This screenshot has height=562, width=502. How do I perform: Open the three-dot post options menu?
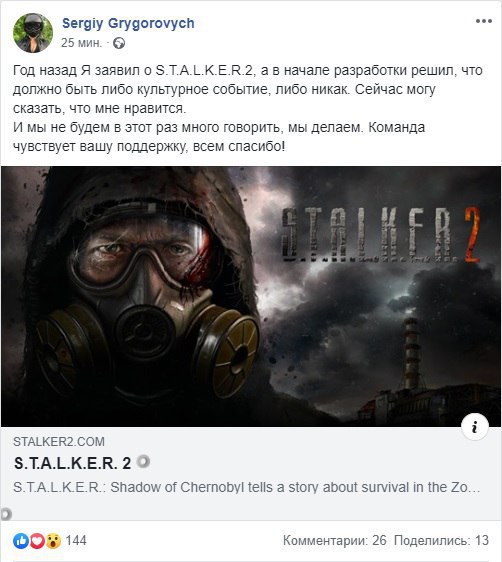pyautogui.click(x=483, y=22)
